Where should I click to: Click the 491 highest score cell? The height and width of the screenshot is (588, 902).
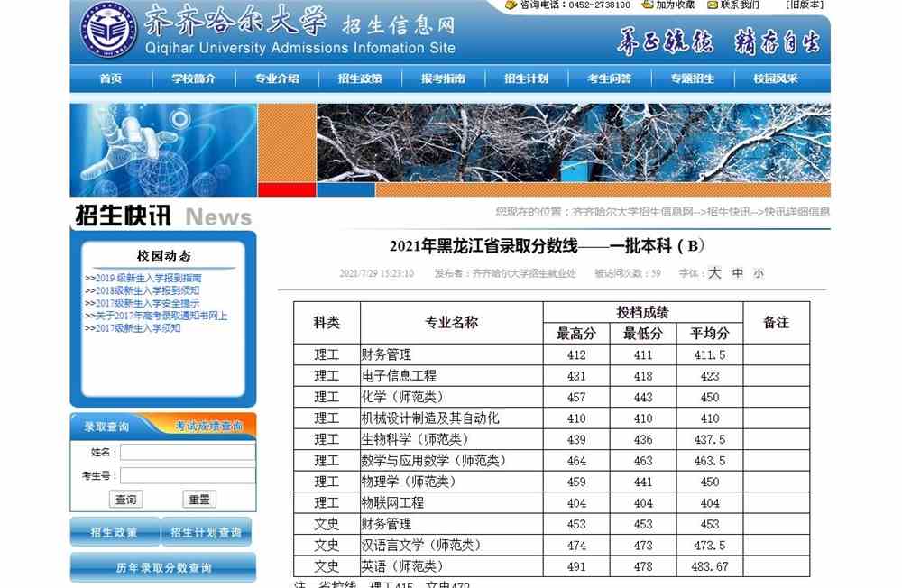pyautogui.click(x=576, y=566)
